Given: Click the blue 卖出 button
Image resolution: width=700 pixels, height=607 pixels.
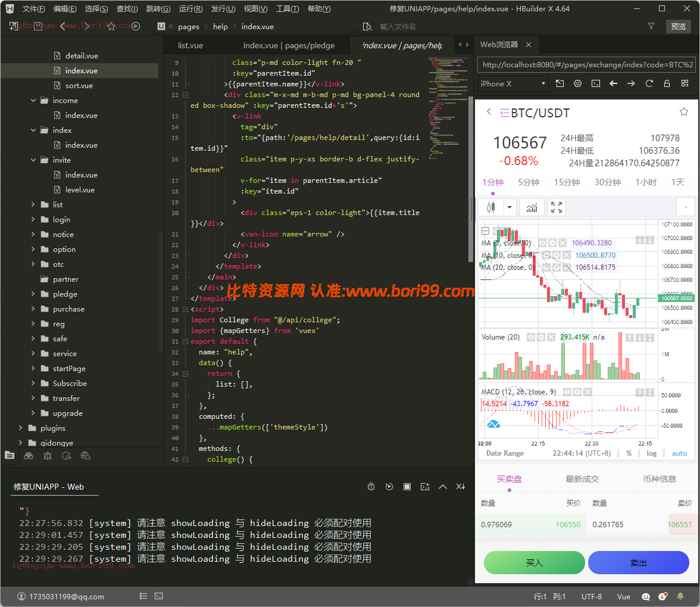Looking at the screenshot, I should pos(638,563).
